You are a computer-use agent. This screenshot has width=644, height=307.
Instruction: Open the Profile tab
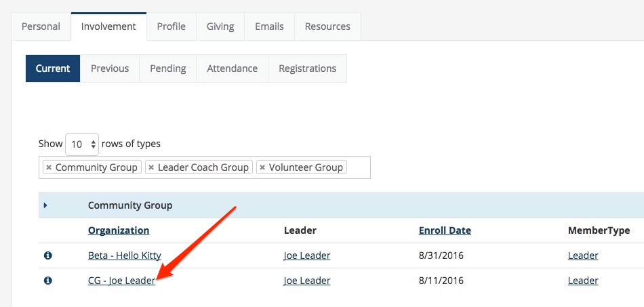click(x=172, y=26)
